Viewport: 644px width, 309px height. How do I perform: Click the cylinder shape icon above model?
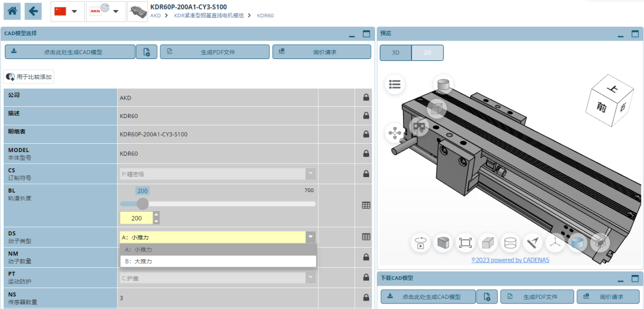[x=444, y=85]
